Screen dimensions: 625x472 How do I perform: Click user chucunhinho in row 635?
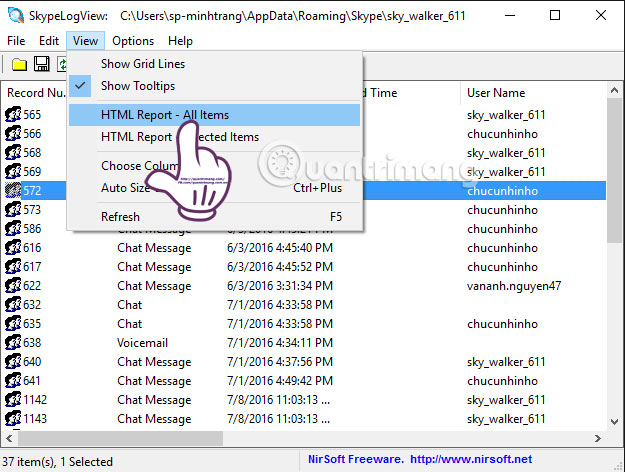(x=502, y=324)
